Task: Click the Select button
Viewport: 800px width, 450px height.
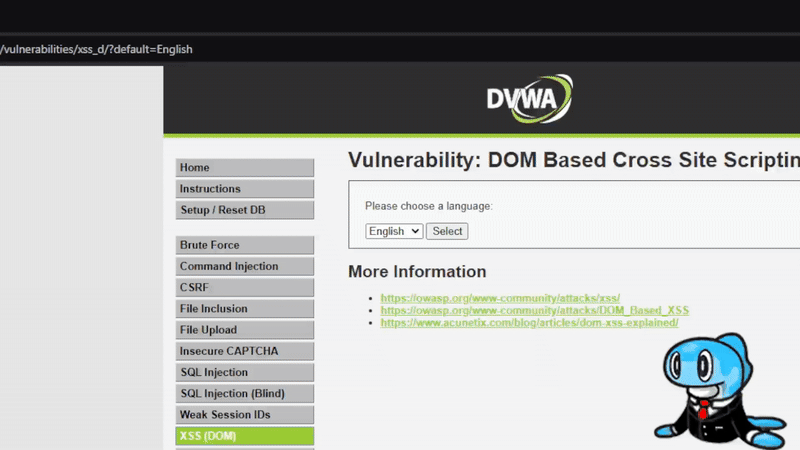Action: [447, 231]
